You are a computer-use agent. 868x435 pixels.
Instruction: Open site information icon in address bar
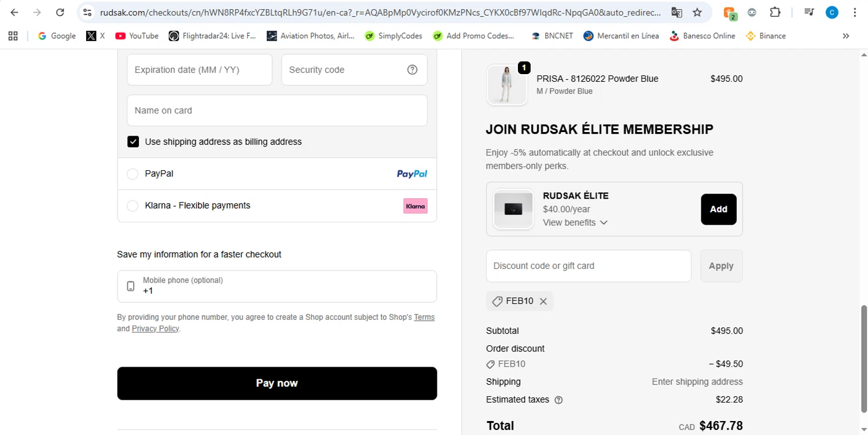[87, 12]
